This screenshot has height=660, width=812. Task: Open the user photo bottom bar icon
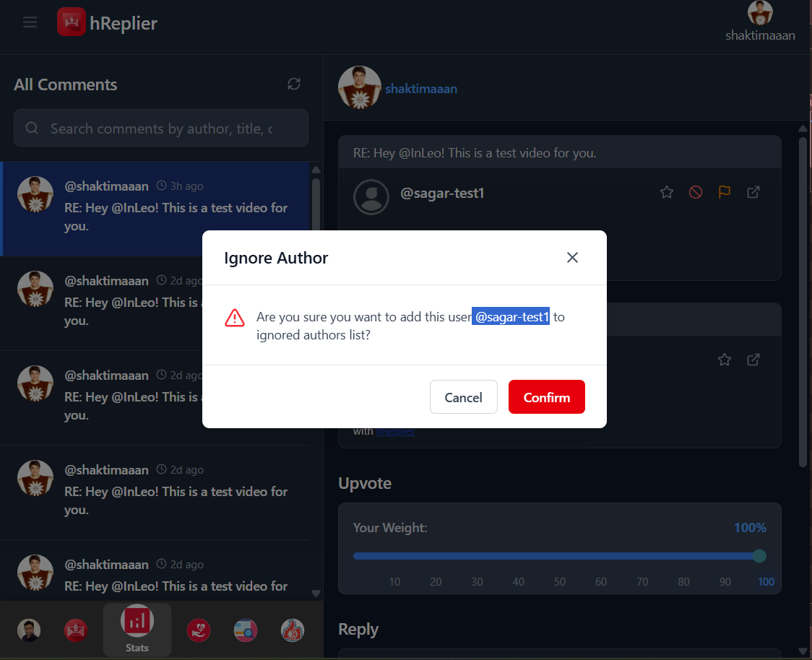point(29,630)
